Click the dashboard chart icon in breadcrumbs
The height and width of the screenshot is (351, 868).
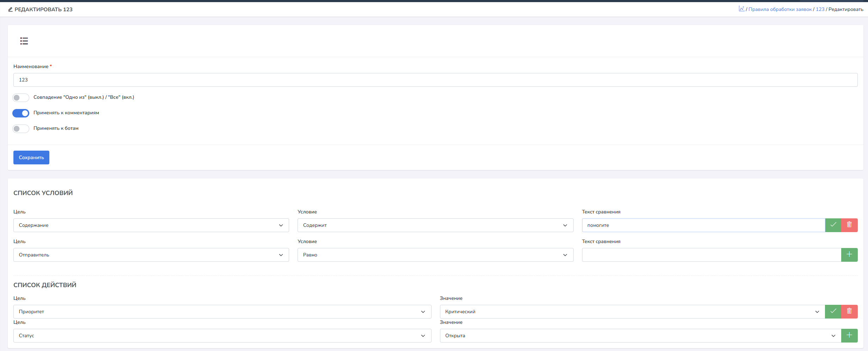coord(741,9)
